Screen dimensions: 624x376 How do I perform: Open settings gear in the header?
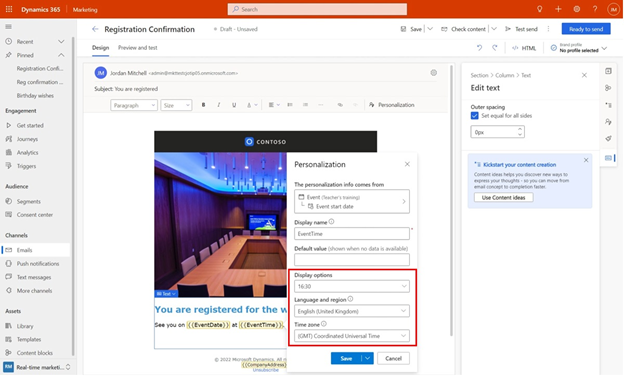(577, 9)
